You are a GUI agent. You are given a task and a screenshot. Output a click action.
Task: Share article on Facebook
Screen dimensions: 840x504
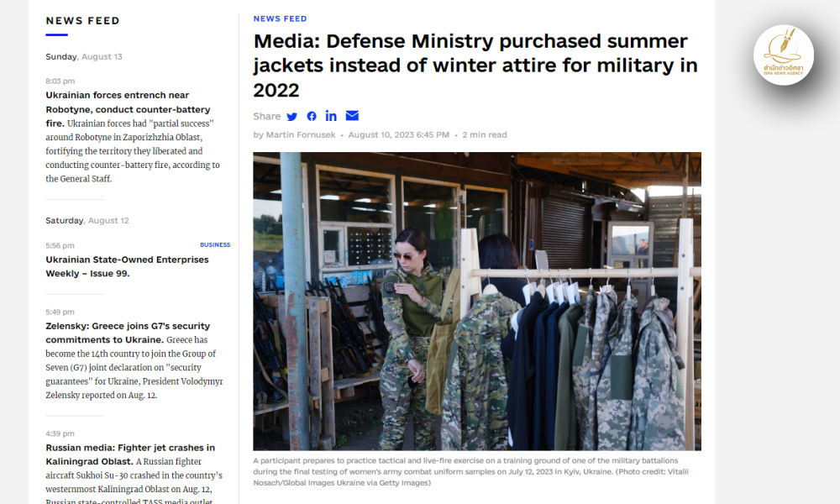click(312, 116)
